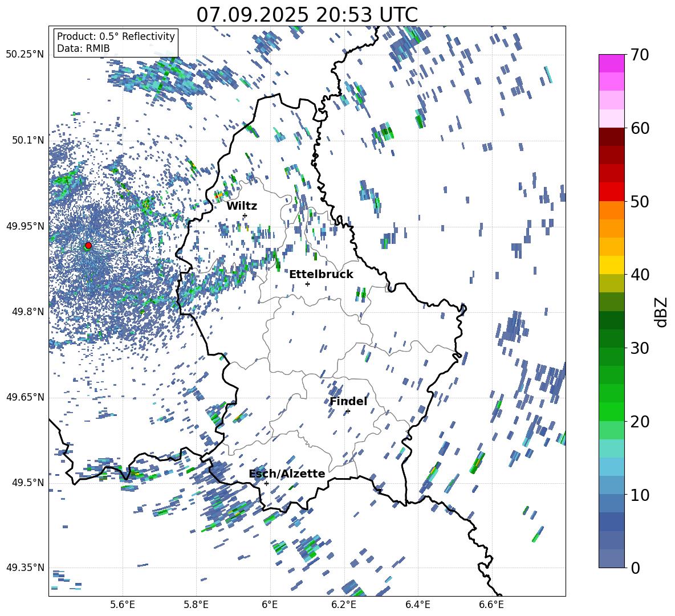Click the Esch/Alzette city label
The width and height of the screenshot is (675, 616).
[x=287, y=474]
